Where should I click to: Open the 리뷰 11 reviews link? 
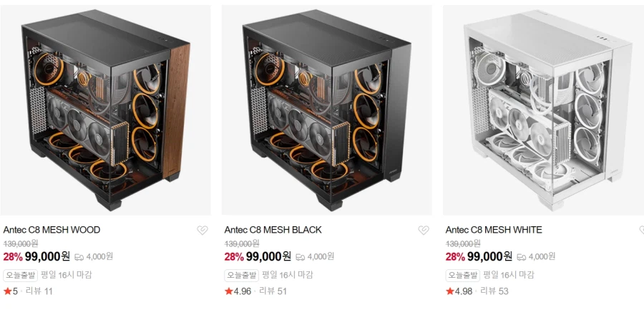pyautogui.click(x=39, y=291)
